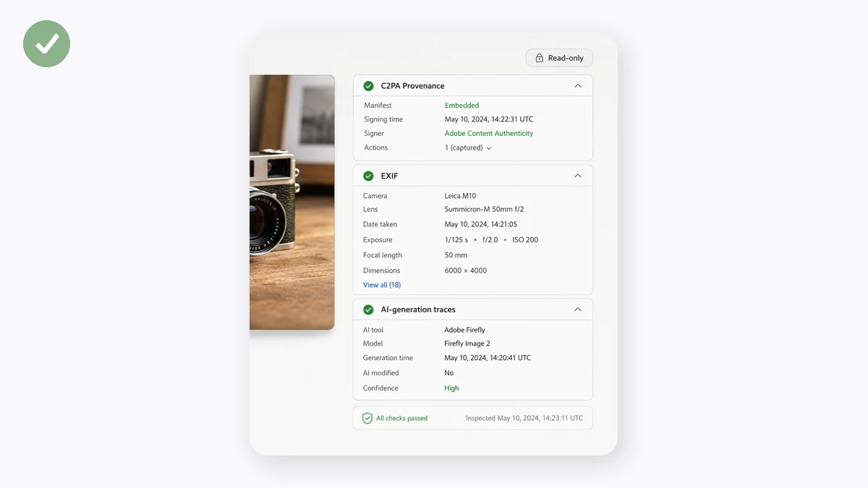Click the 1/125 s exposure value
This screenshot has height=488, width=868.
456,239
